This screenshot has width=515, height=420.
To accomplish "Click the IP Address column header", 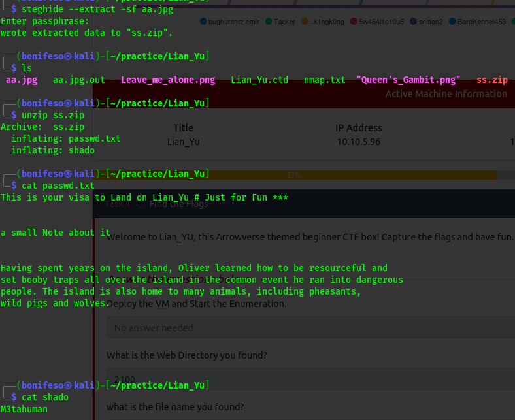I will (x=358, y=128).
